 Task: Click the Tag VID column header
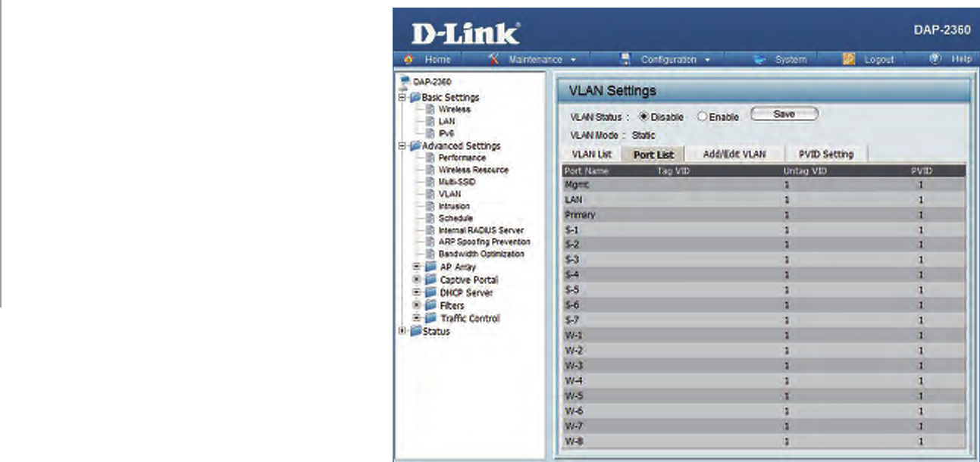pos(673,171)
